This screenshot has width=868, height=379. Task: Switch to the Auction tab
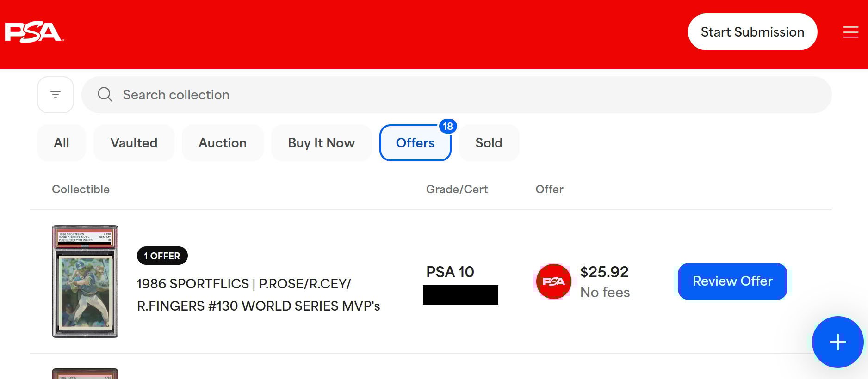point(223,143)
